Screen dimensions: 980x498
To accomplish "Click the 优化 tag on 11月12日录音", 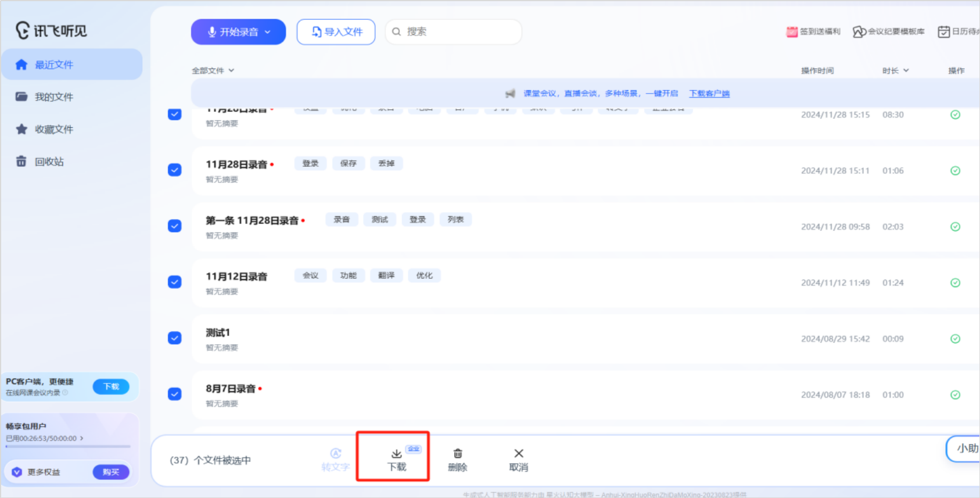I will (x=425, y=275).
